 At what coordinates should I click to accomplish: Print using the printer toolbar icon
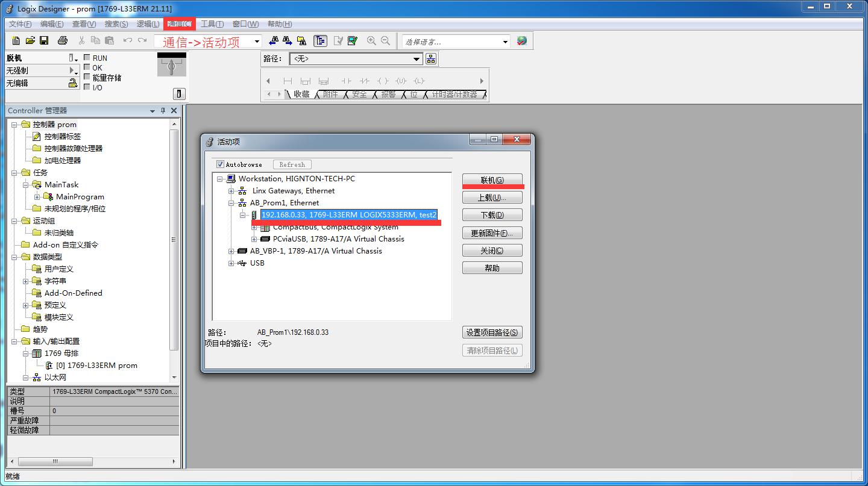click(x=61, y=40)
